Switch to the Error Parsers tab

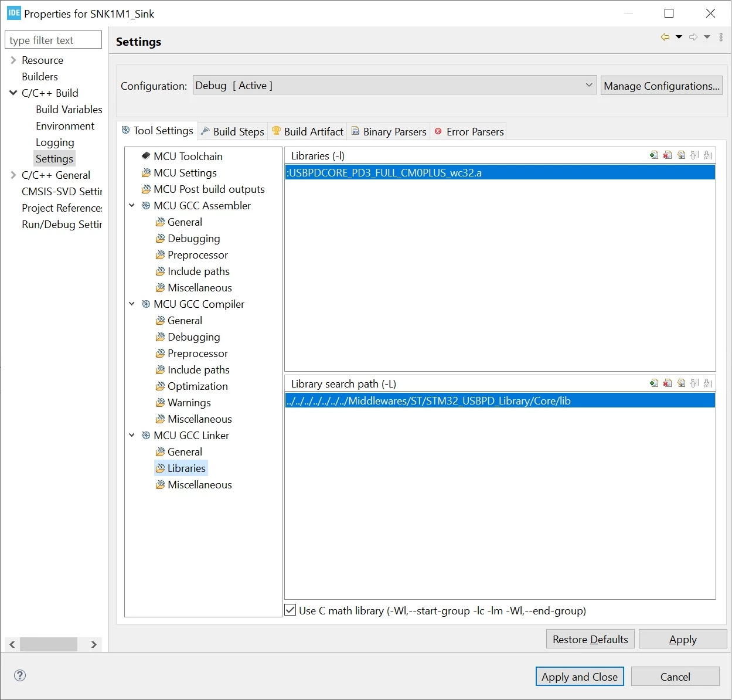[469, 131]
